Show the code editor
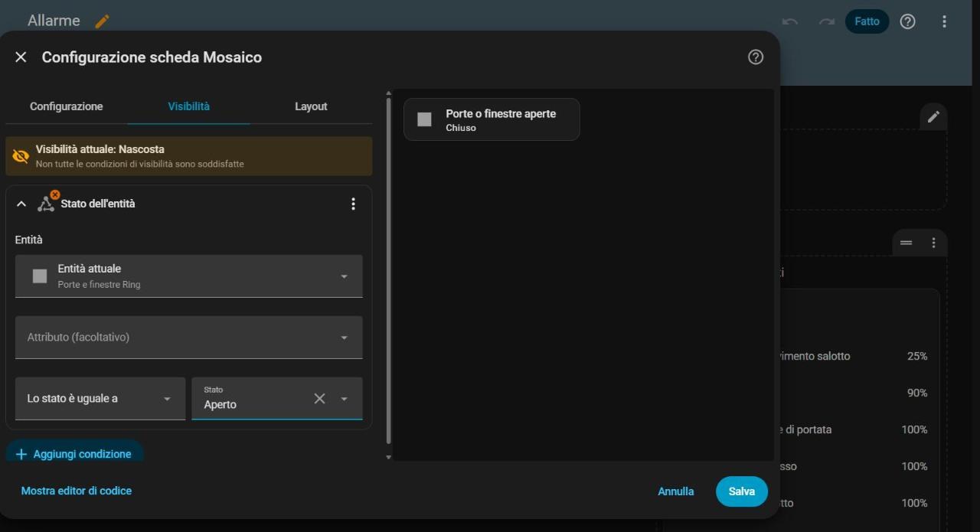Image resolution: width=980 pixels, height=532 pixels. pyautogui.click(x=77, y=491)
